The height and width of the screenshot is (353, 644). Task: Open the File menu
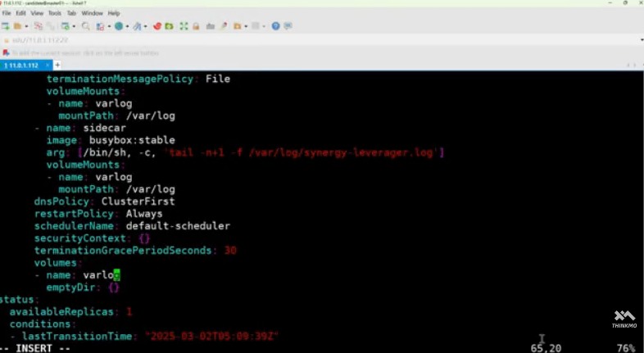(7, 13)
